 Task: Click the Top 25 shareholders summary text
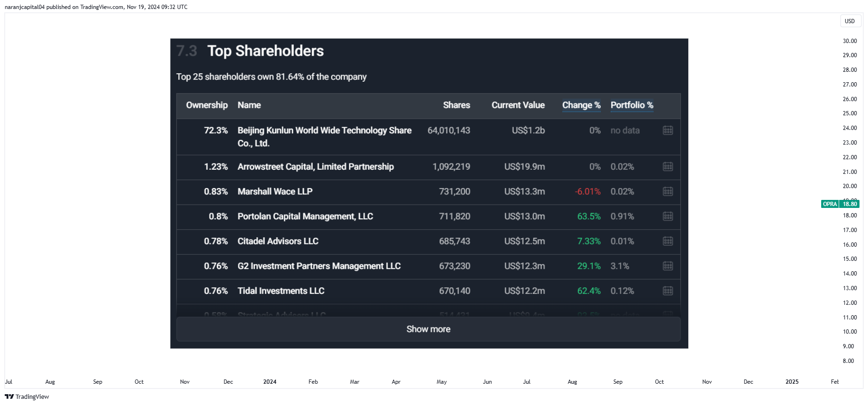click(x=272, y=77)
